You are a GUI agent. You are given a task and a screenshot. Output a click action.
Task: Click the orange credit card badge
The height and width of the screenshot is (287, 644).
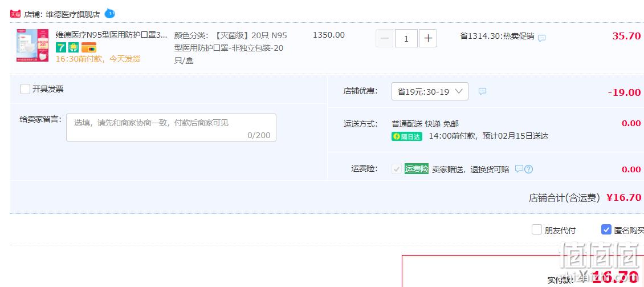click(x=89, y=47)
